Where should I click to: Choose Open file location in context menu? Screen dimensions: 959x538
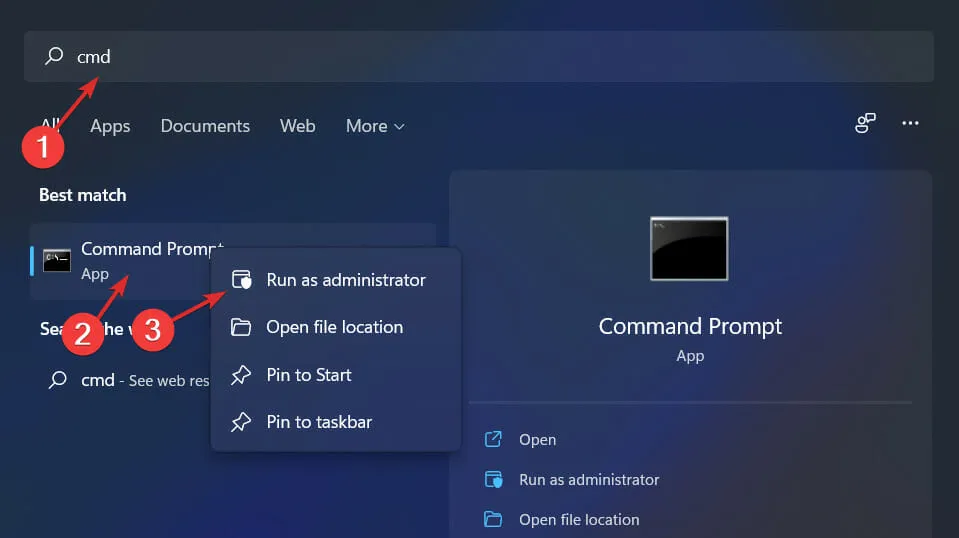pyautogui.click(x=334, y=327)
